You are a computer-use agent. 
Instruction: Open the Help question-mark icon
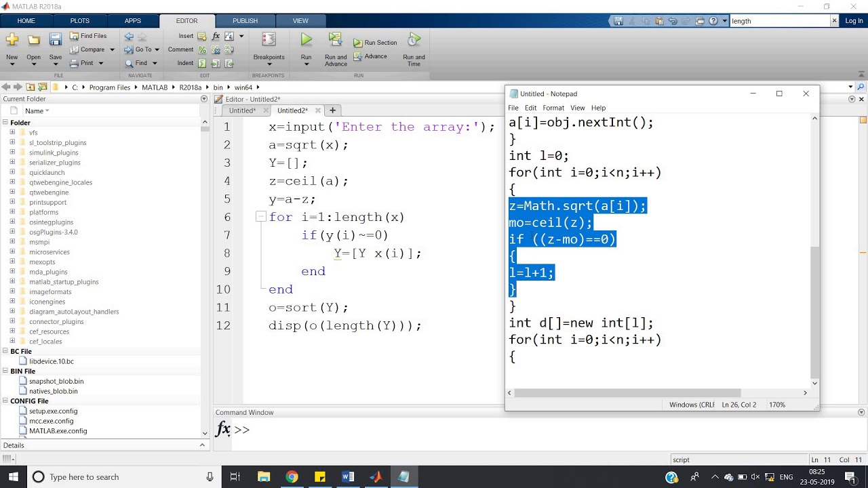click(713, 21)
